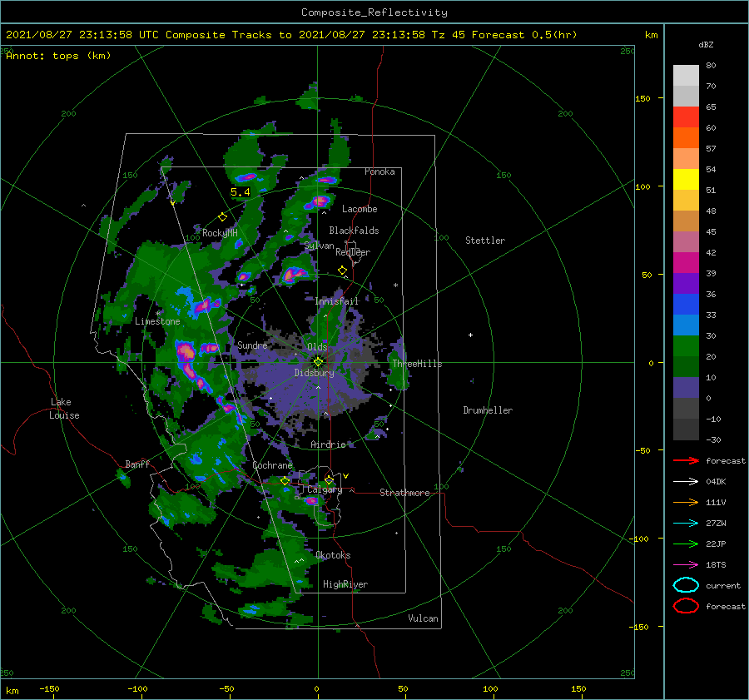Select the orange 111V arrow legend icon
This screenshot has width=749, height=700.
point(686,502)
